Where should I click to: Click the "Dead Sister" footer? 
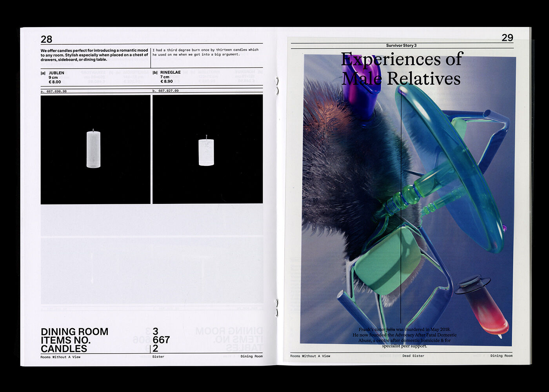[x=413, y=356]
